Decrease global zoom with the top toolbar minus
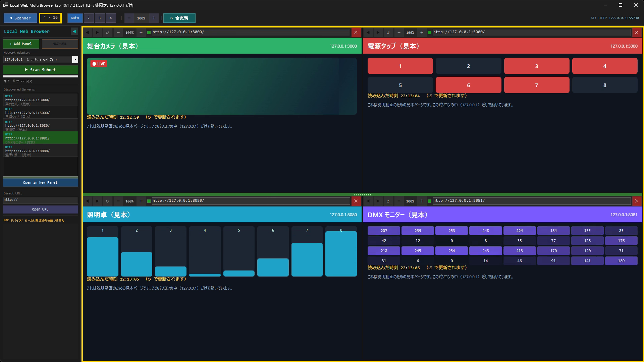Screen dimensions: 644x362 (129, 18)
